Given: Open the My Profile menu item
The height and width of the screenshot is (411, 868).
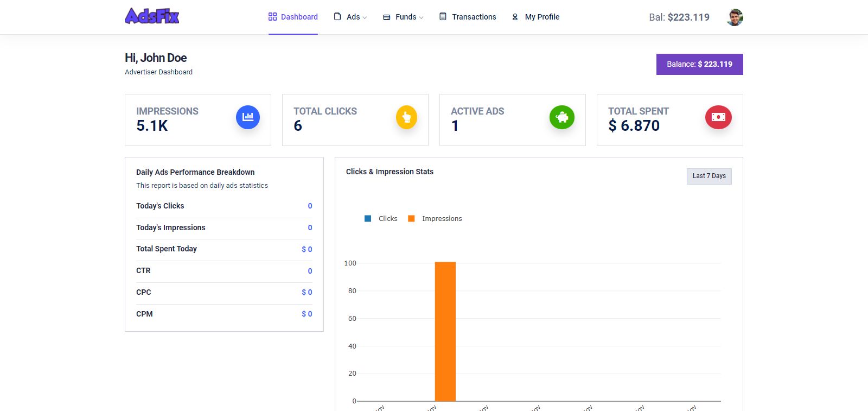Looking at the screenshot, I should pos(542,17).
